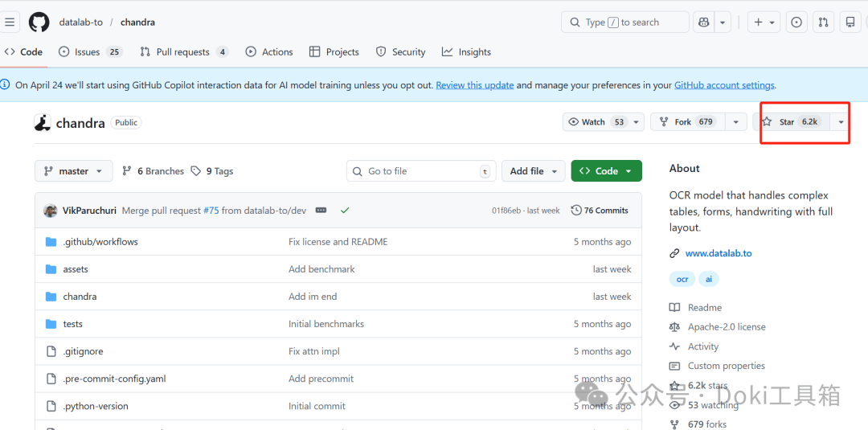Image resolution: width=868 pixels, height=430 pixels.
Task: Open the Add file dropdown
Action: [x=533, y=171]
